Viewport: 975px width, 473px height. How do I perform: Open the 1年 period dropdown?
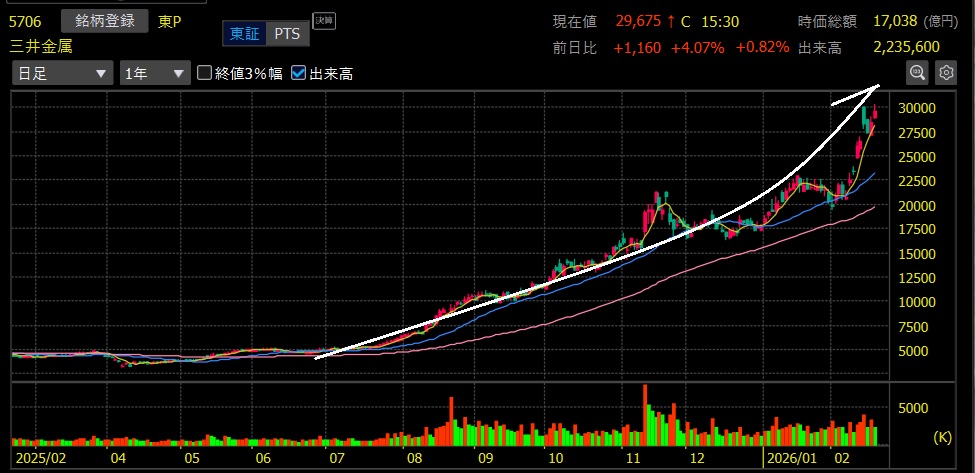click(154, 73)
